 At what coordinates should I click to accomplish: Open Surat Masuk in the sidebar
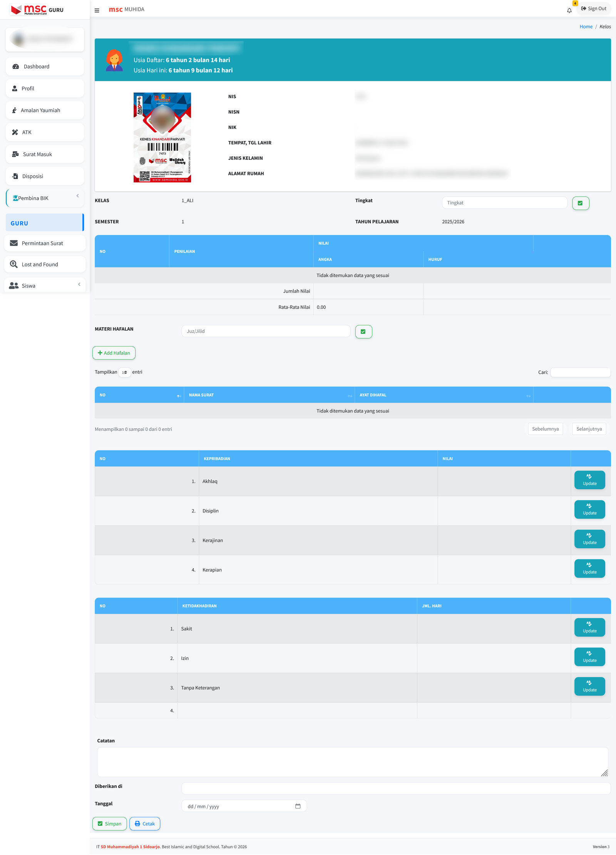point(37,154)
